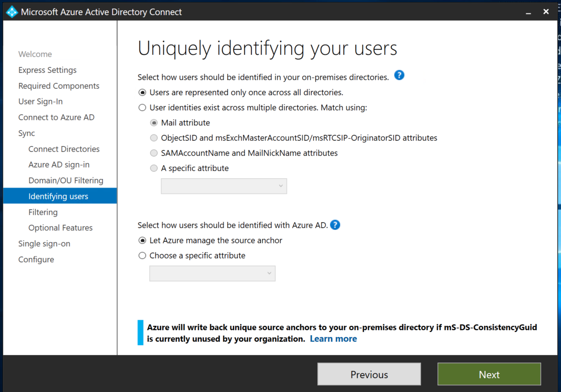Open the specific match attribute dropdown
The height and width of the screenshot is (392, 561).
coord(224,186)
